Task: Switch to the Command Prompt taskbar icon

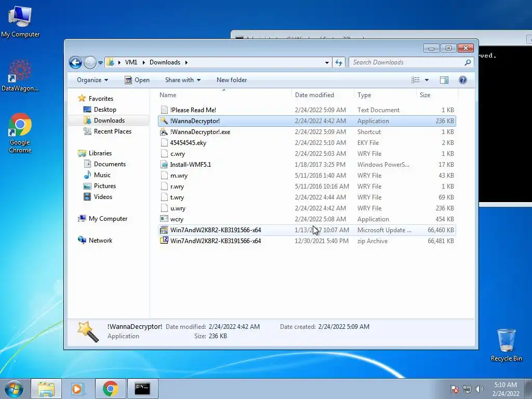Action: [x=142, y=389]
